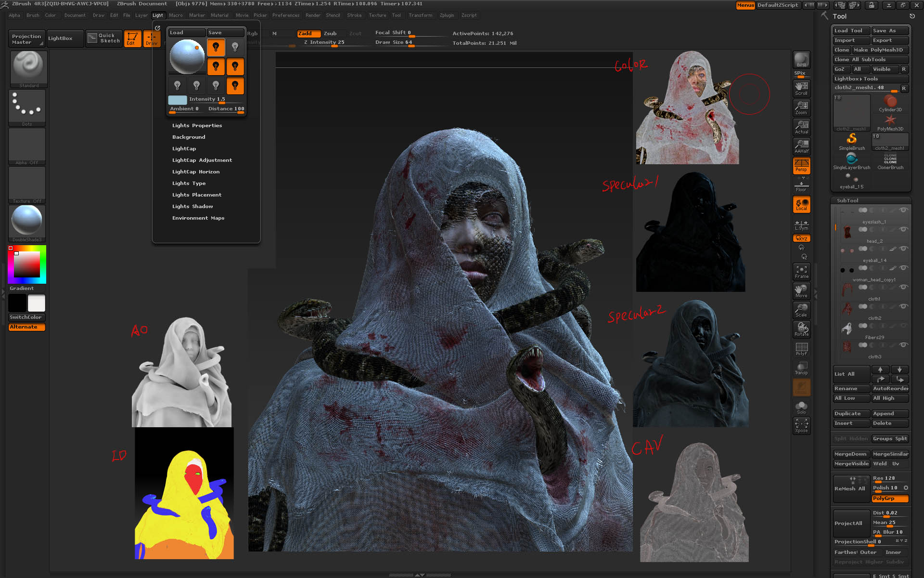924x578 pixels.
Task: Expand Lights Shadow section
Action: pyautogui.click(x=192, y=206)
